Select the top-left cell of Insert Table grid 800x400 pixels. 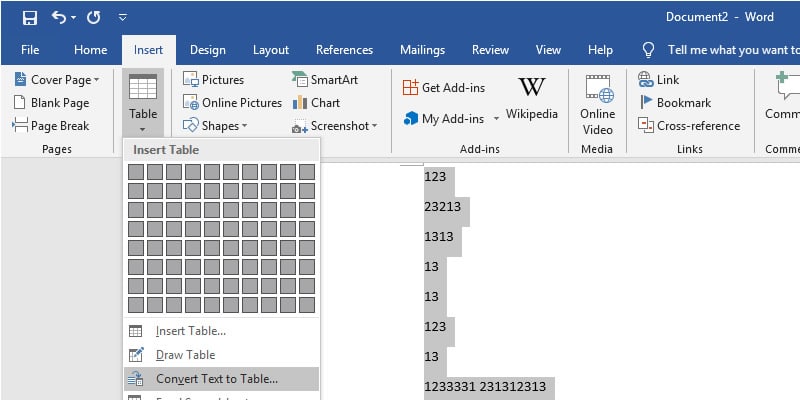136,172
